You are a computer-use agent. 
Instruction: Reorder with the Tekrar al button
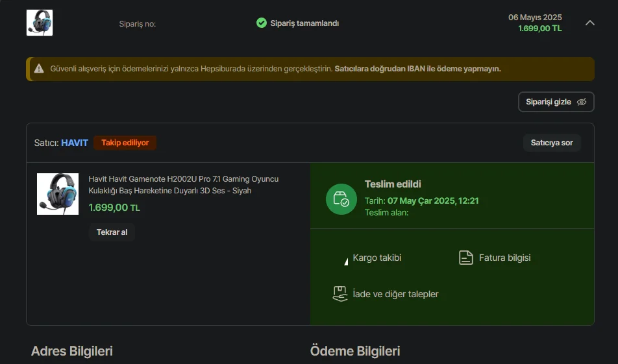click(x=112, y=232)
